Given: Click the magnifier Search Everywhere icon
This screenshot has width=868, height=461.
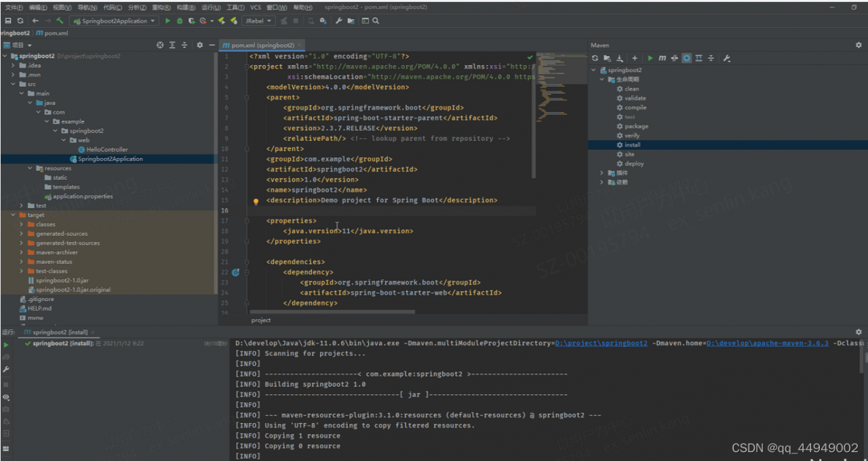Looking at the screenshot, I should 376,21.
